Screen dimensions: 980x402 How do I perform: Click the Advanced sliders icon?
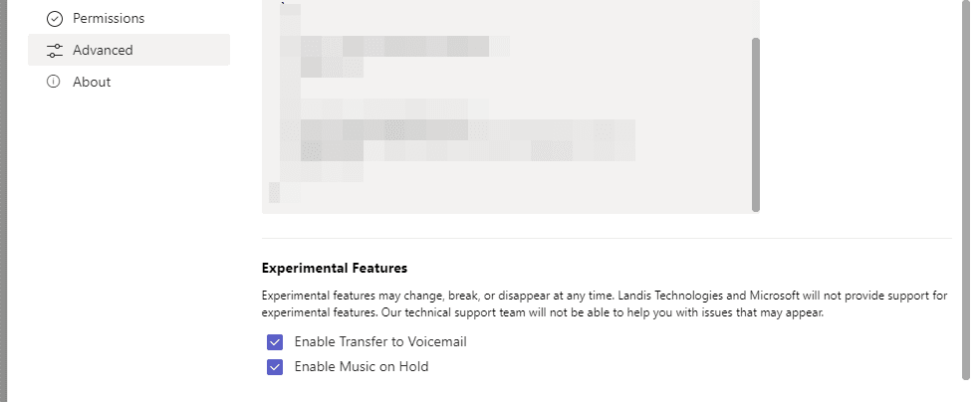coord(55,51)
